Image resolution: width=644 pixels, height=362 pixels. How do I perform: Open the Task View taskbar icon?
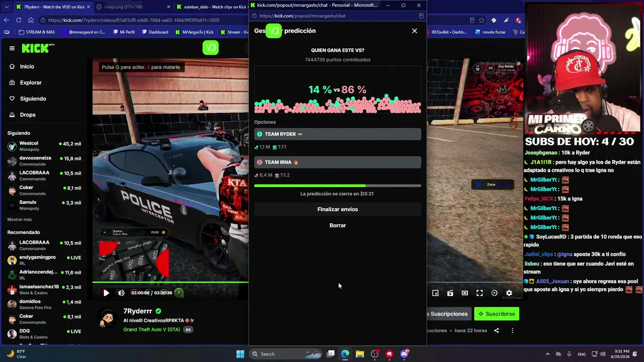point(331,354)
